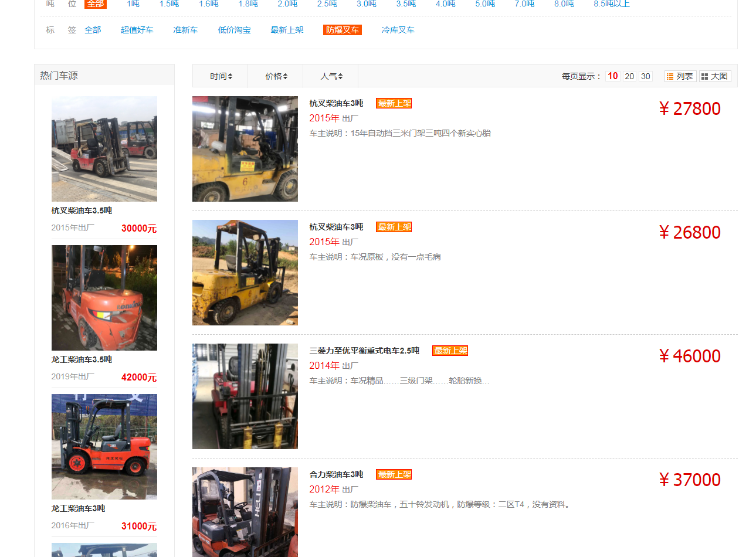Click 2012年 出厂 year text
The image size is (756, 557).
click(x=334, y=489)
